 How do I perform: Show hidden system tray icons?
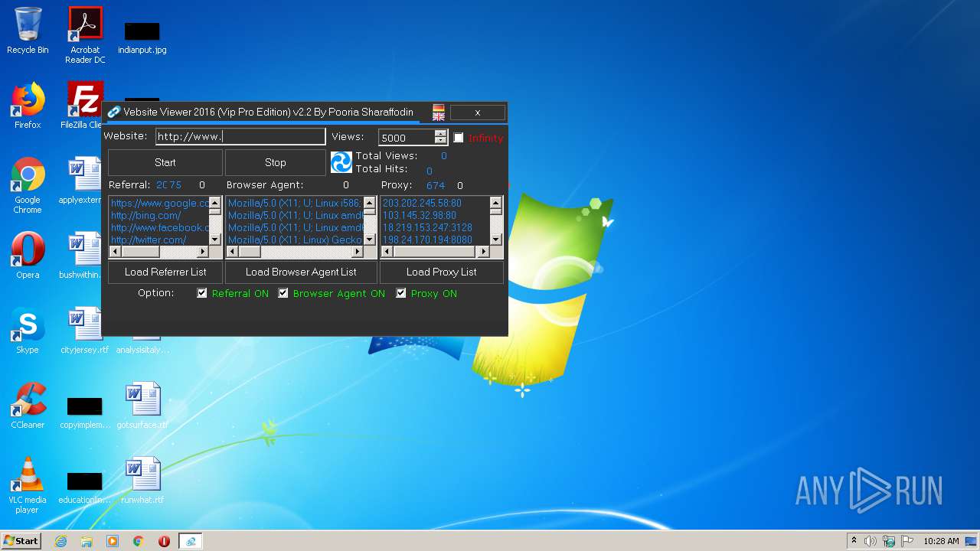(854, 541)
